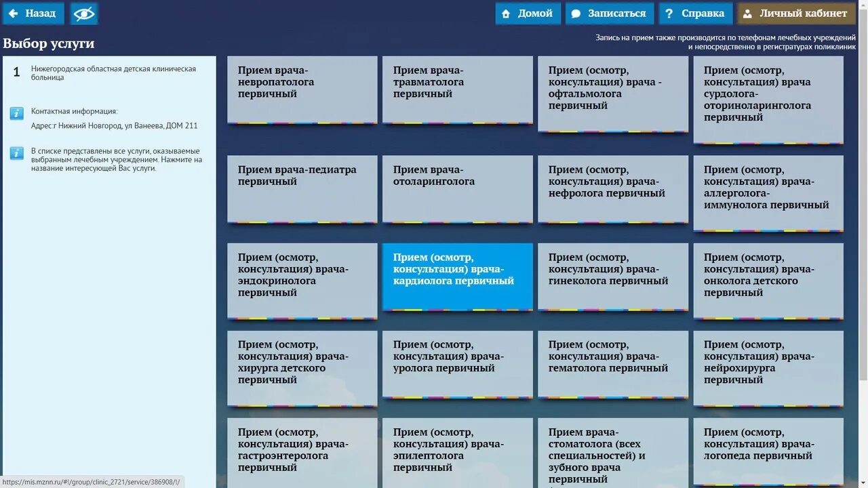
Task: Select the highlighted кардиолога первичный tile
Action: (x=458, y=277)
